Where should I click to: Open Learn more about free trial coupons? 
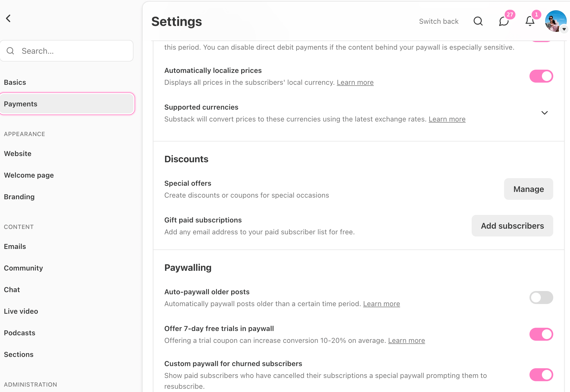(x=406, y=340)
